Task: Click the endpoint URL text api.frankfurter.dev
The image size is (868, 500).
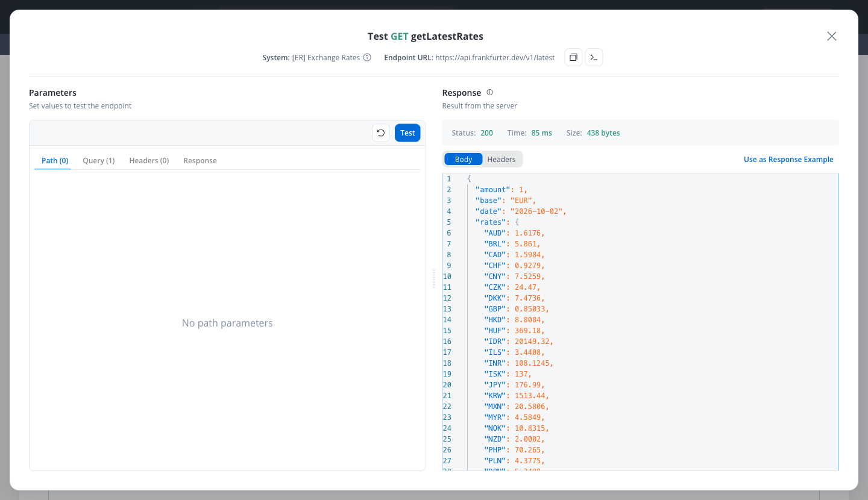Action: click(x=495, y=58)
